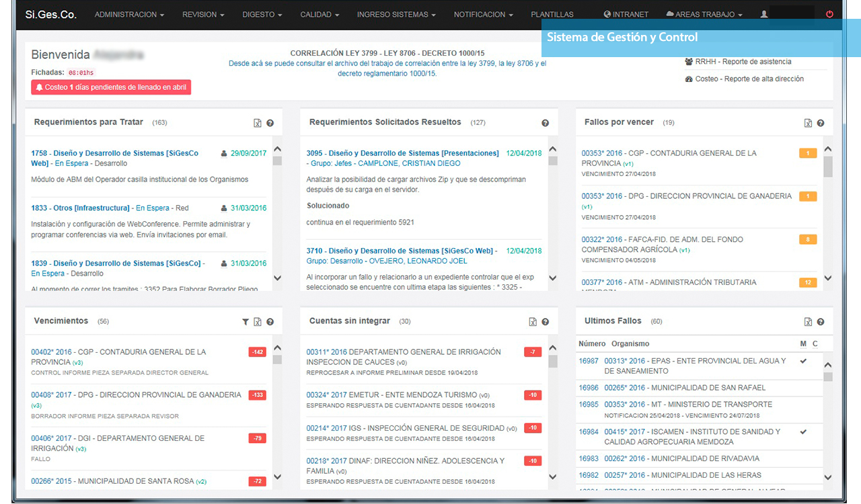Click the filter icon in Vencimientos panel
861x504 pixels.
point(246,322)
